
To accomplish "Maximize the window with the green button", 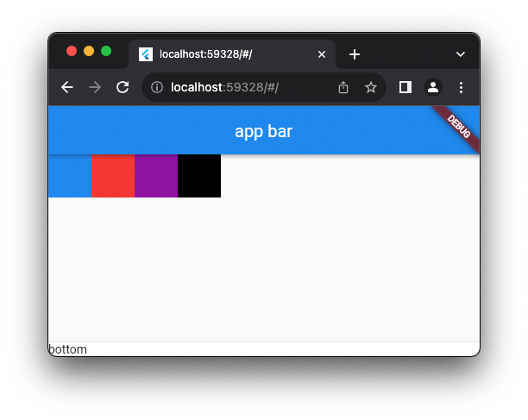I will pyautogui.click(x=106, y=51).
